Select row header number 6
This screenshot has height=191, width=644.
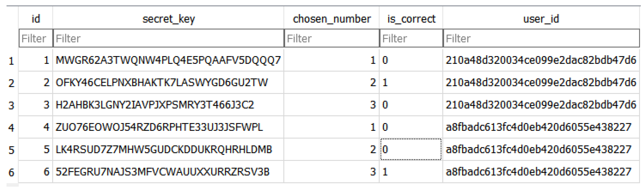[x=11, y=172]
